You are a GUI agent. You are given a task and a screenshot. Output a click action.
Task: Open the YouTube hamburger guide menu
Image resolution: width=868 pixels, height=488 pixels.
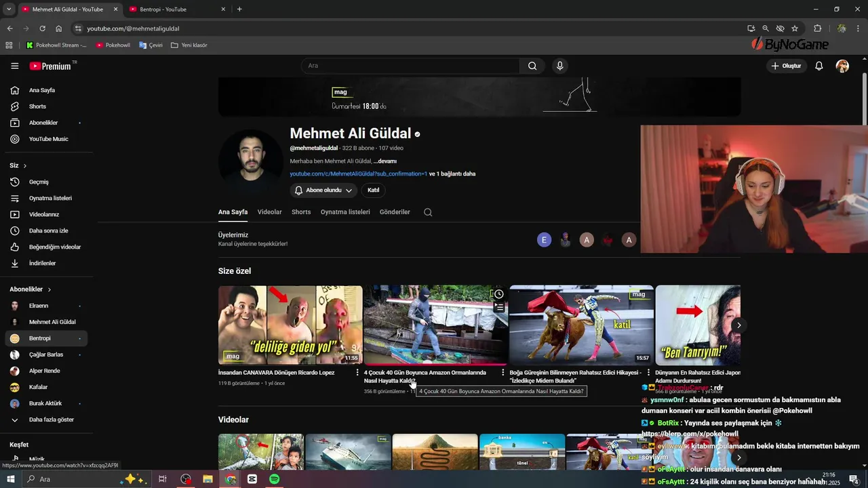click(x=14, y=66)
